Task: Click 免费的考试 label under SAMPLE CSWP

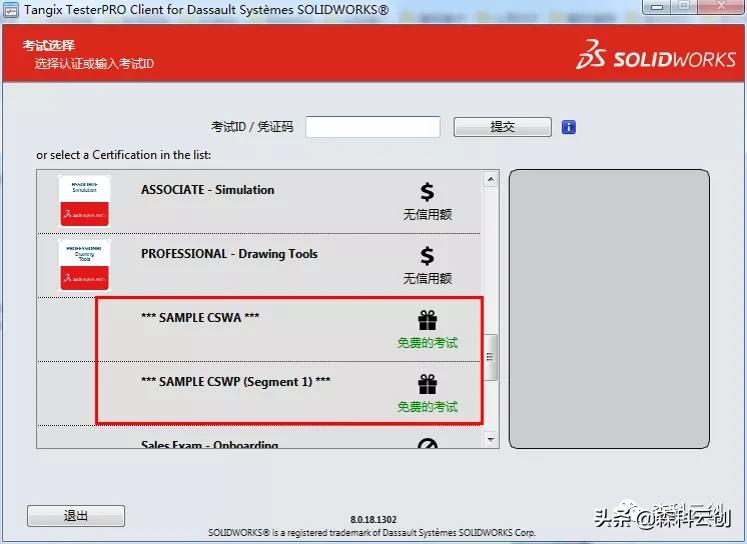Action: [x=427, y=406]
